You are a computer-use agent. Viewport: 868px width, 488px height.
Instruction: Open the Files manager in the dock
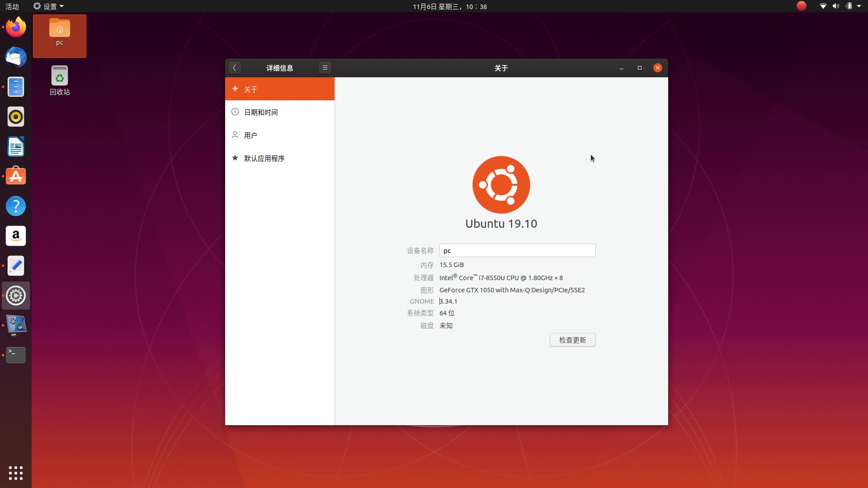click(16, 87)
